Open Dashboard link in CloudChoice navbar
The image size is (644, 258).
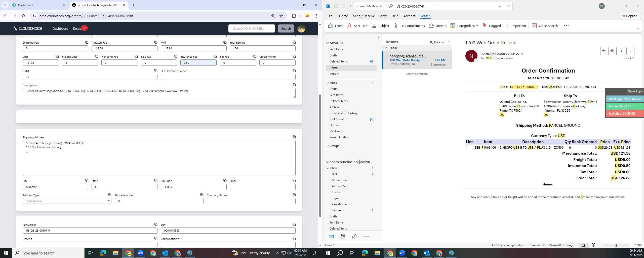coord(60,28)
